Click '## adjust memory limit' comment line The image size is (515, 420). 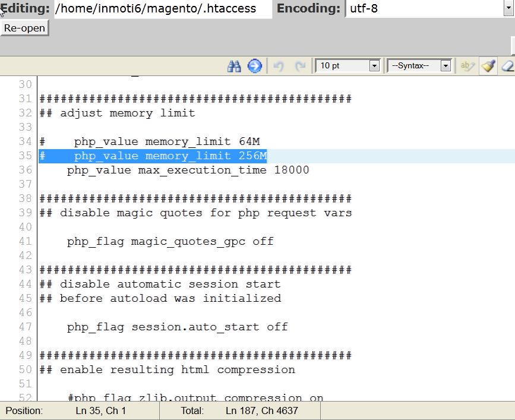(117, 113)
